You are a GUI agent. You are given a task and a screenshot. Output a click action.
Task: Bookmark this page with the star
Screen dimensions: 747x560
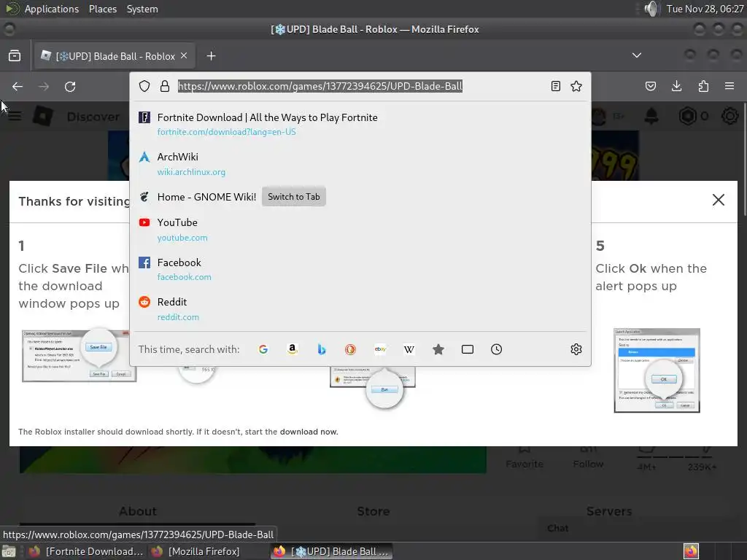tap(576, 86)
